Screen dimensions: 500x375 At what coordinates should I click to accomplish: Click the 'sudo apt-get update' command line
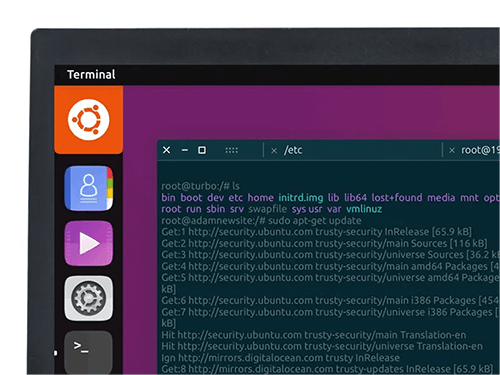(x=261, y=221)
